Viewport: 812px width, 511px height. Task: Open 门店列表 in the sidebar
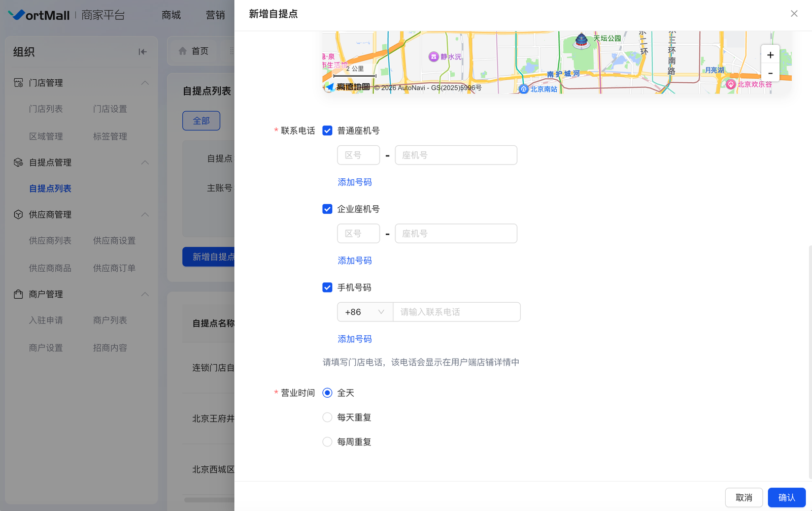tap(46, 109)
